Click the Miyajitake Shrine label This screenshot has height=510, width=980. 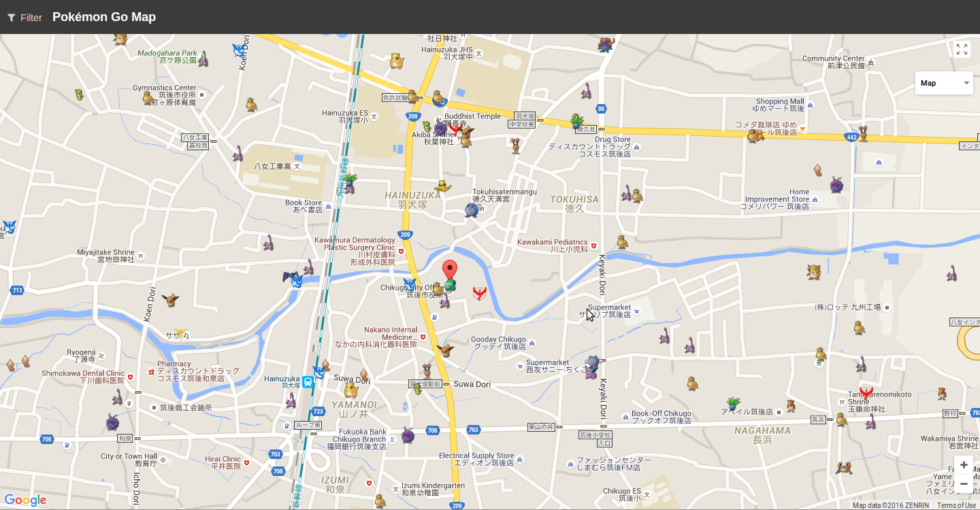[x=105, y=256]
